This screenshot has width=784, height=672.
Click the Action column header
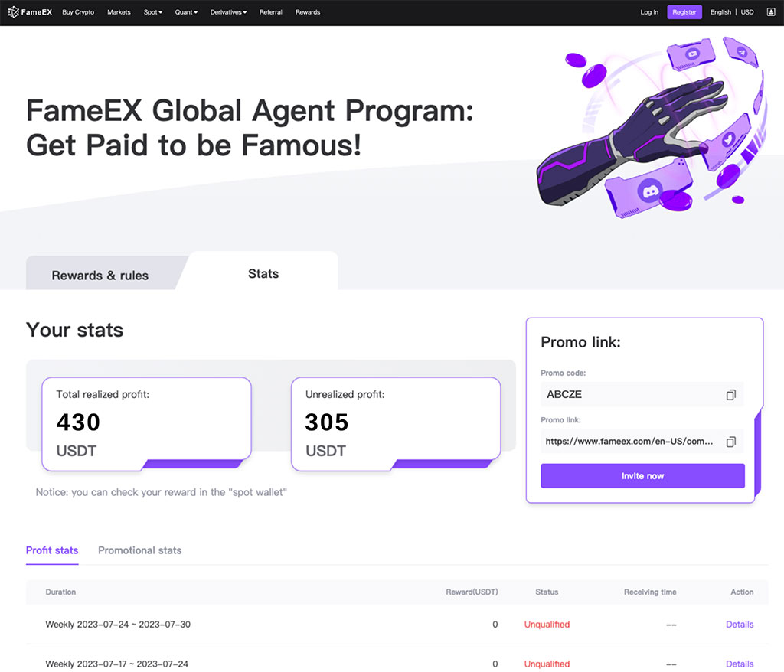click(742, 592)
